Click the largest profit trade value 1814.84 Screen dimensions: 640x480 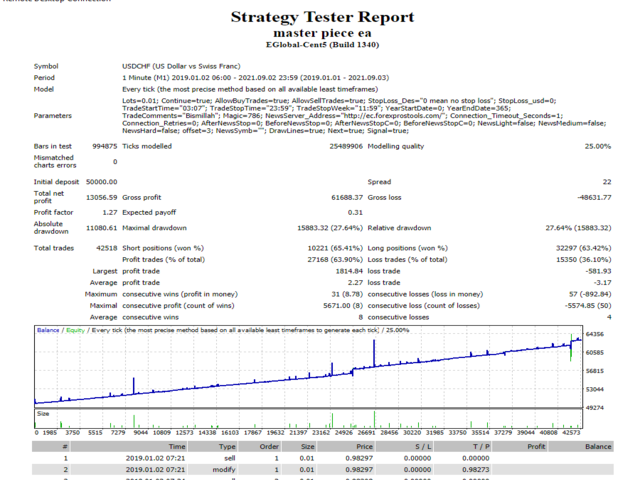tap(349, 271)
